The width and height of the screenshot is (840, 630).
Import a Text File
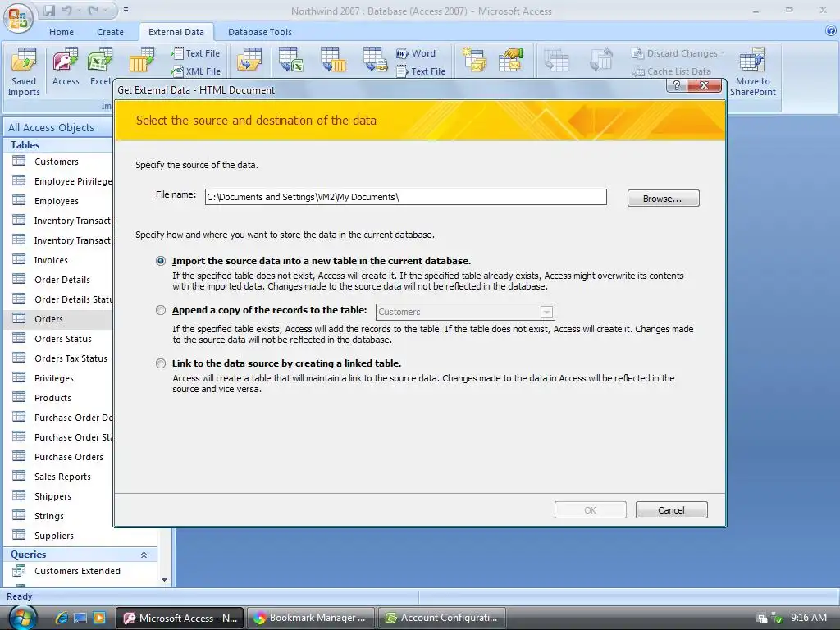click(x=195, y=53)
